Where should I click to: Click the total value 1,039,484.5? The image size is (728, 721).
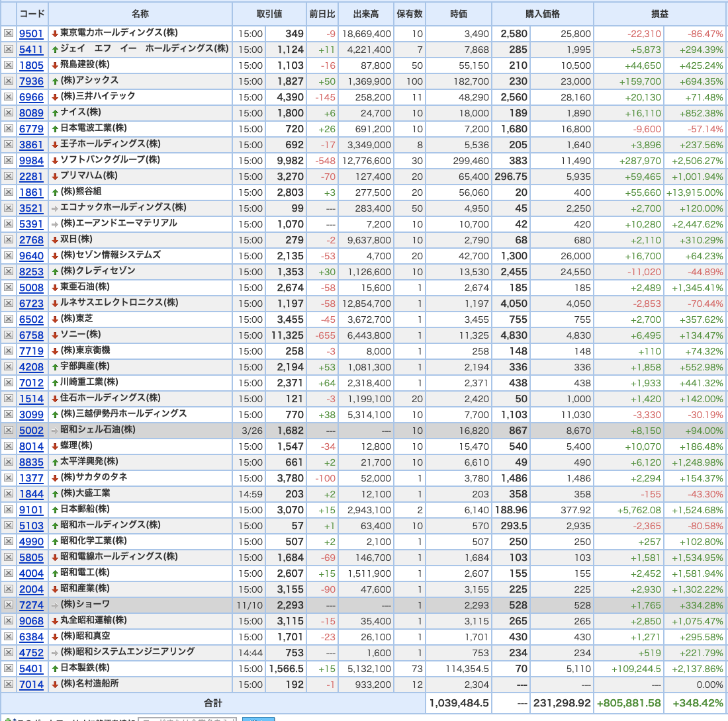tap(459, 703)
